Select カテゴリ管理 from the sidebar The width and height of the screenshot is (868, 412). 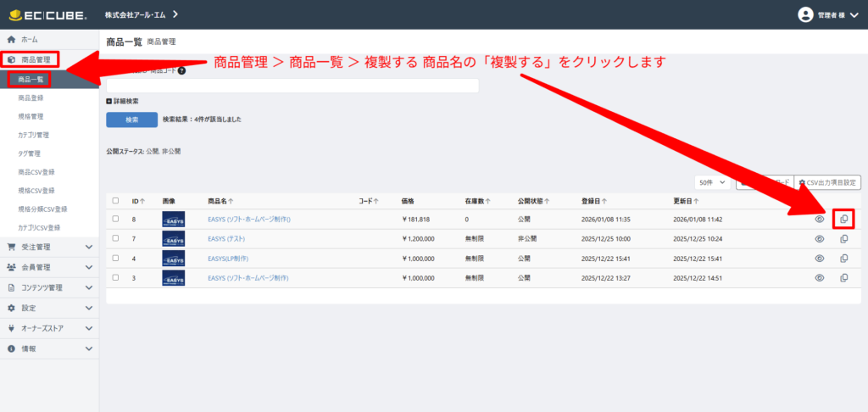point(34,135)
